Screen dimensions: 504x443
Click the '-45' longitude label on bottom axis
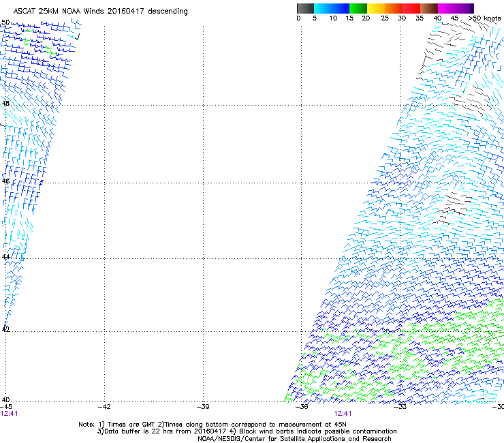(x=6, y=407)
